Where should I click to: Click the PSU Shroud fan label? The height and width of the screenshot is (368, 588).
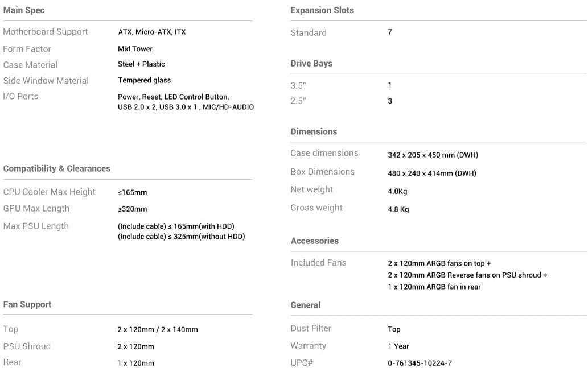[27, 346]
